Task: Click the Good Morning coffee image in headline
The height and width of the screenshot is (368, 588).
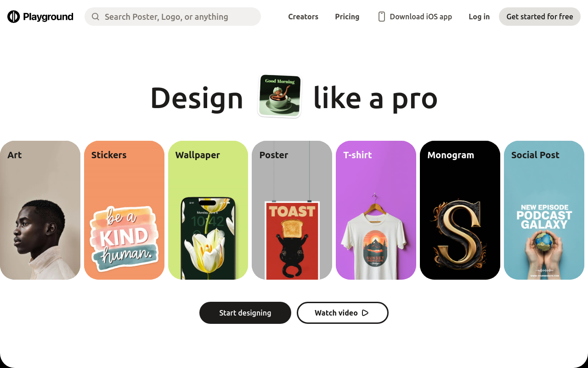Action: pos(280,96)
